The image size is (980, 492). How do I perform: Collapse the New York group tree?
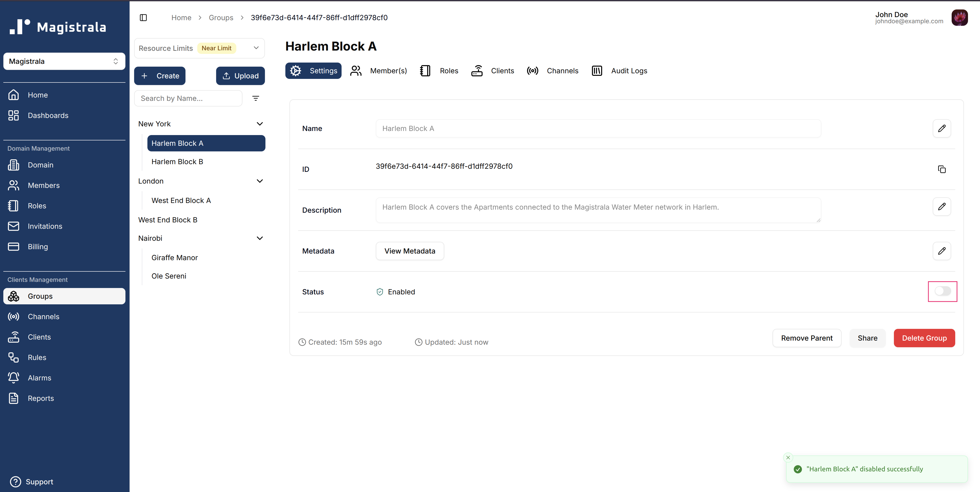260,124
